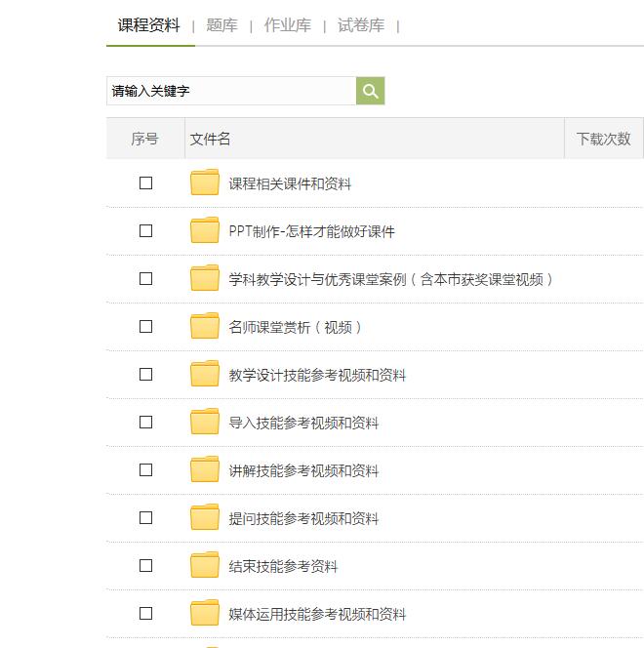Click folder icon for 媒体运用技能参考视频和资料
Image resolution: width=644 pixels, height=648 pixels.
(205, 613)
